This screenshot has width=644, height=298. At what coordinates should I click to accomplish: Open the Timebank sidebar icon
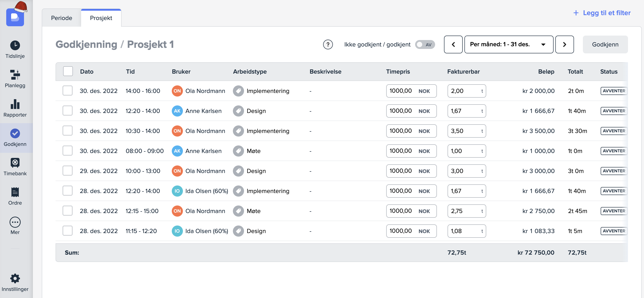(x=15, y=163)
